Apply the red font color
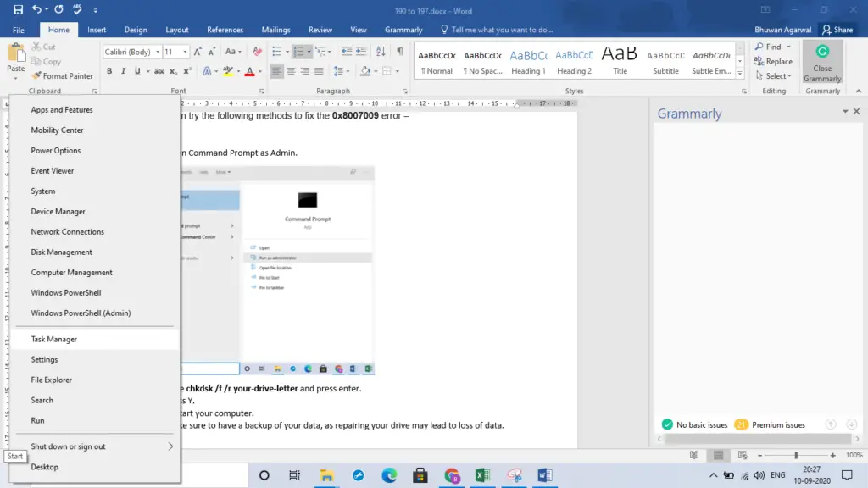 pos(250,71)
